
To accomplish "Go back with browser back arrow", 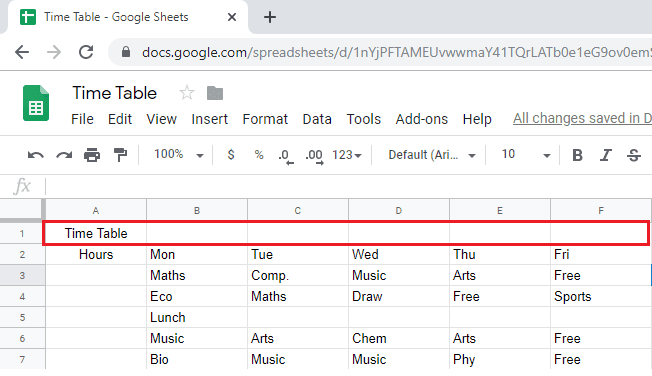I will coord(22,52).
